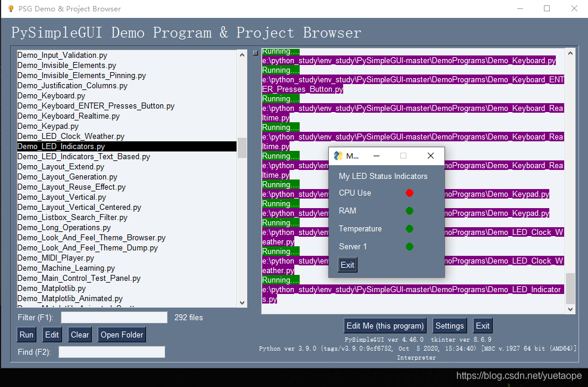Select Demo_LED_Clock_Weather.py
This screenshot has height=387, width=588.
(127, 137)
